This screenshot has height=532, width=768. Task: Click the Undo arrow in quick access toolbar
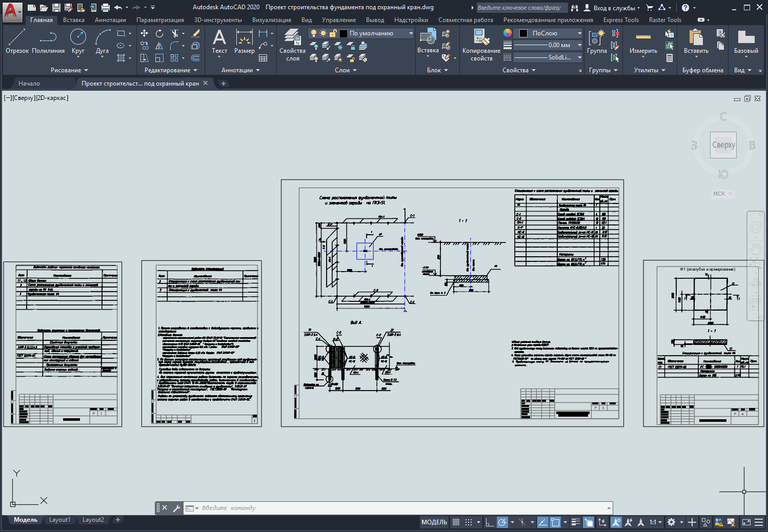tap(118, 8)
